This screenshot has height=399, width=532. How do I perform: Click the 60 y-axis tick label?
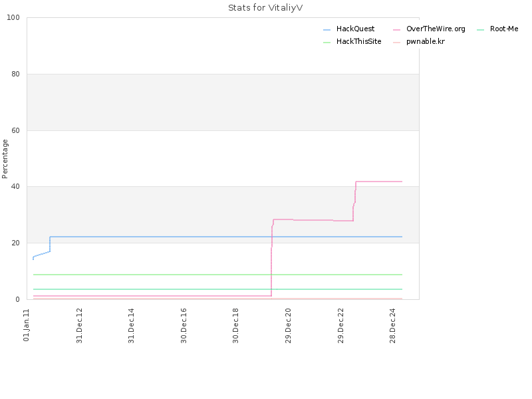[15, 130]
